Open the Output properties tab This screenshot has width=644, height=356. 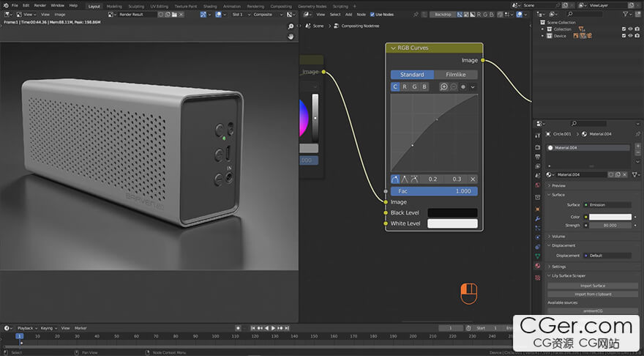(x=538, y=157)
